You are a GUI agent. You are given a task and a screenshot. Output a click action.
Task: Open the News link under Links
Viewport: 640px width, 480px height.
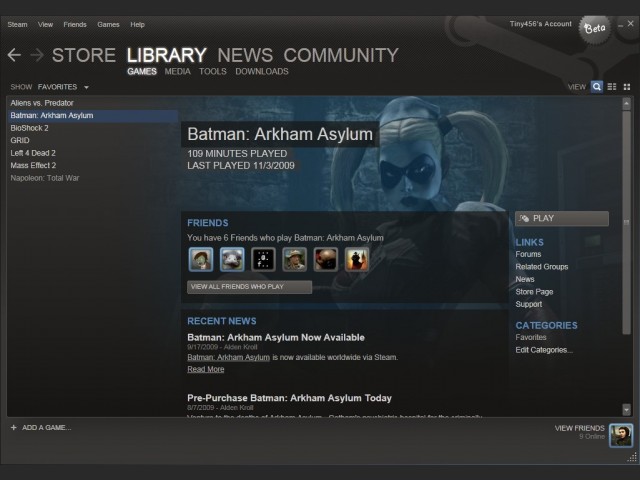point(525,279)
